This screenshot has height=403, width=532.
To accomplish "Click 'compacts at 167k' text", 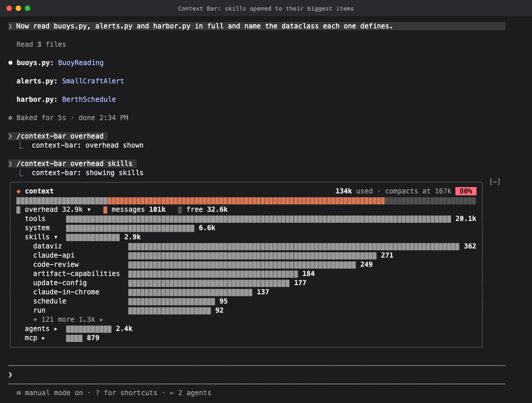I will [x=418, y=191].
